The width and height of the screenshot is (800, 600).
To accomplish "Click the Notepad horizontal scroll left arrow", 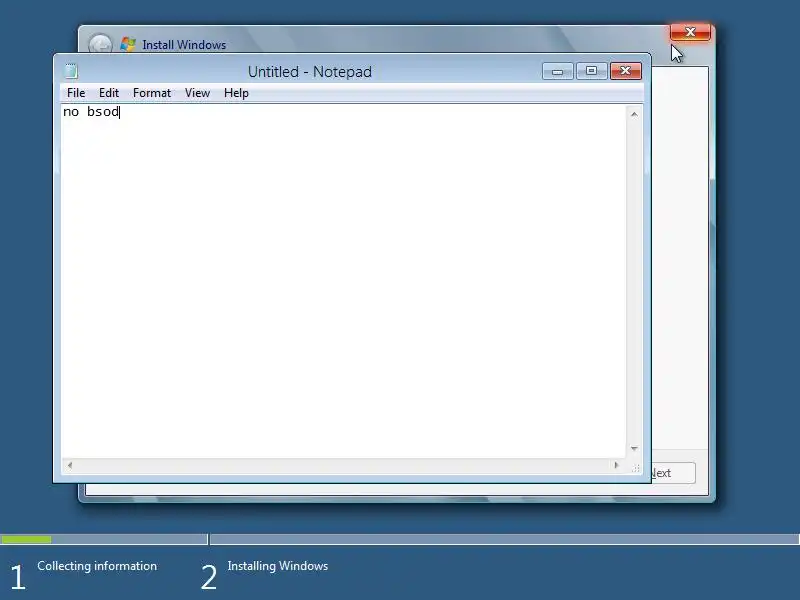I will tap(70, 465).
